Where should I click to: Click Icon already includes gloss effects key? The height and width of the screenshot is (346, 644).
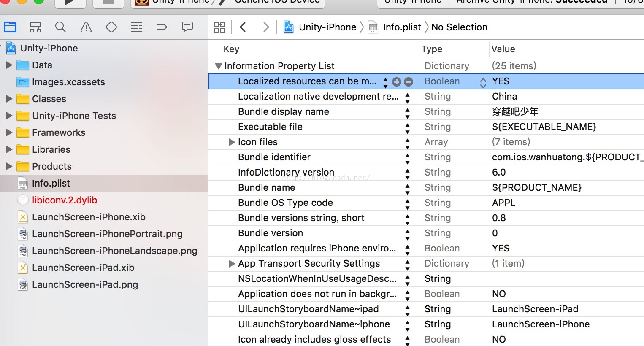(x=314, y=340)
